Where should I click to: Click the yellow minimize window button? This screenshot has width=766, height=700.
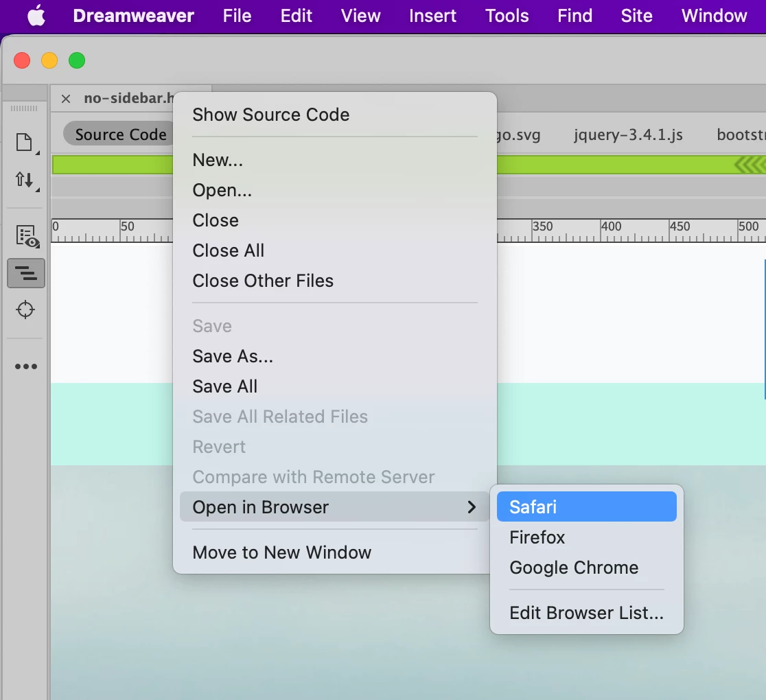pyautogui.click(x=49, y=60)
